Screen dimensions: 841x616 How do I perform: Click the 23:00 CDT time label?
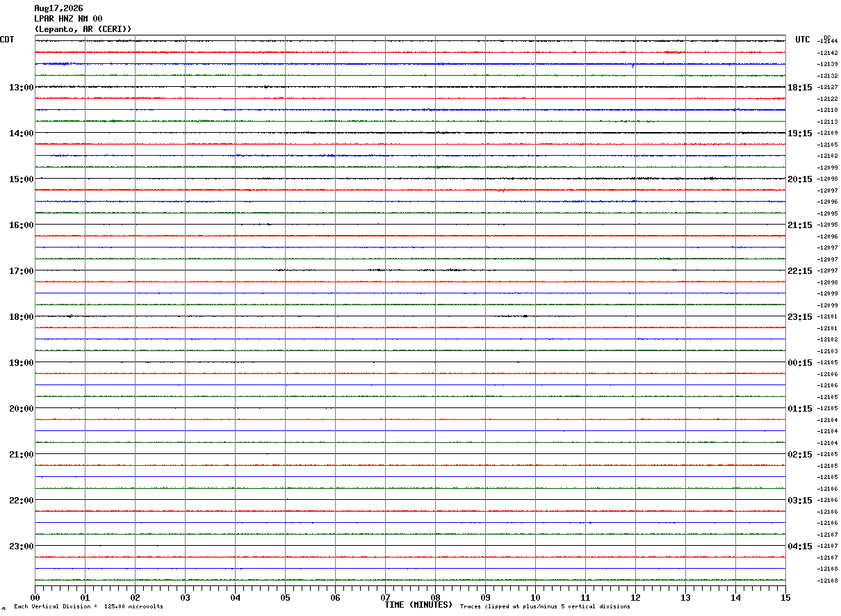click(x=21, y=546)
